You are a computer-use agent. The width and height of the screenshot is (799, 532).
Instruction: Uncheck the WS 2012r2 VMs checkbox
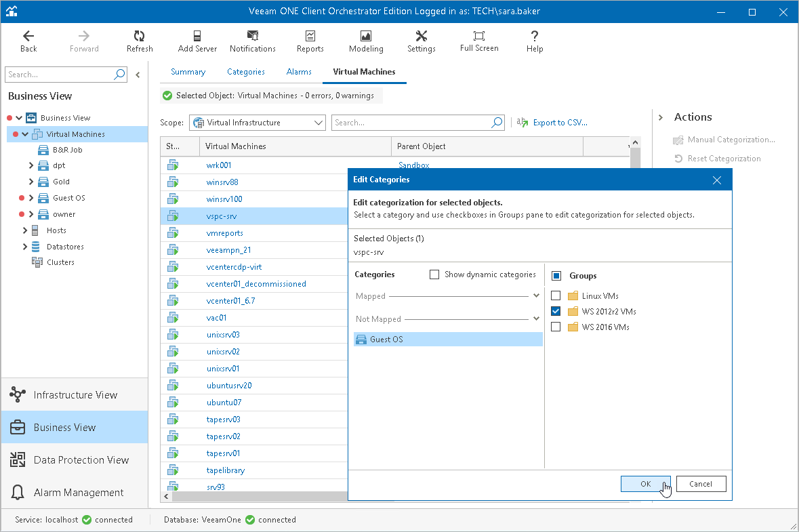[556, 311]
